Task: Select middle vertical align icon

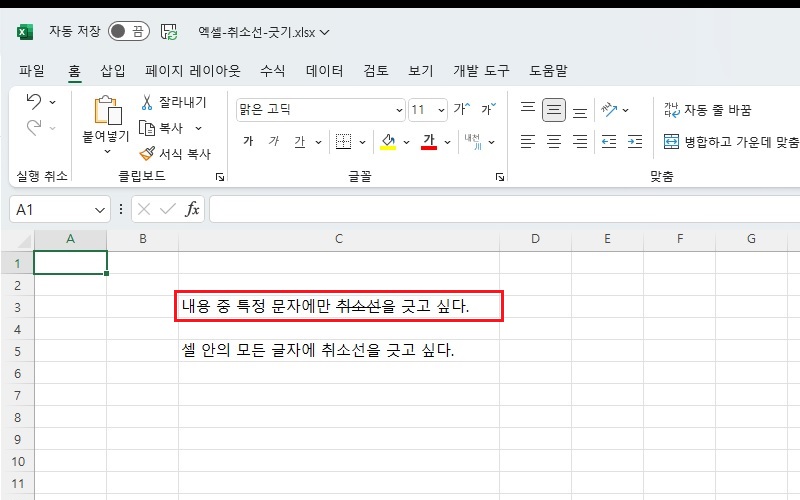Action: point(554,110)
